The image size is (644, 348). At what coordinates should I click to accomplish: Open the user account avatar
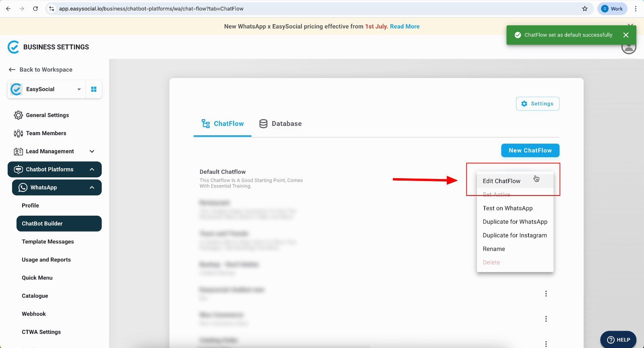(x=629, y=47)
